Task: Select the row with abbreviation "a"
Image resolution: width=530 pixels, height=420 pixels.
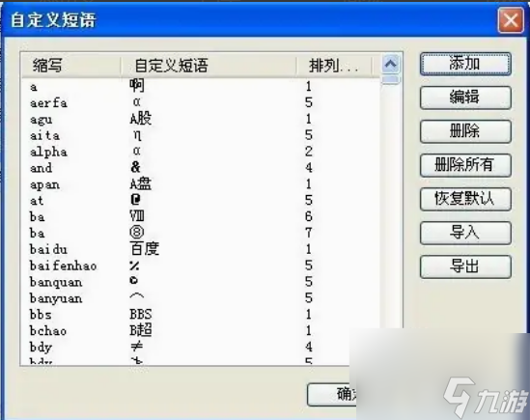Action: click(x=201, y=87)
